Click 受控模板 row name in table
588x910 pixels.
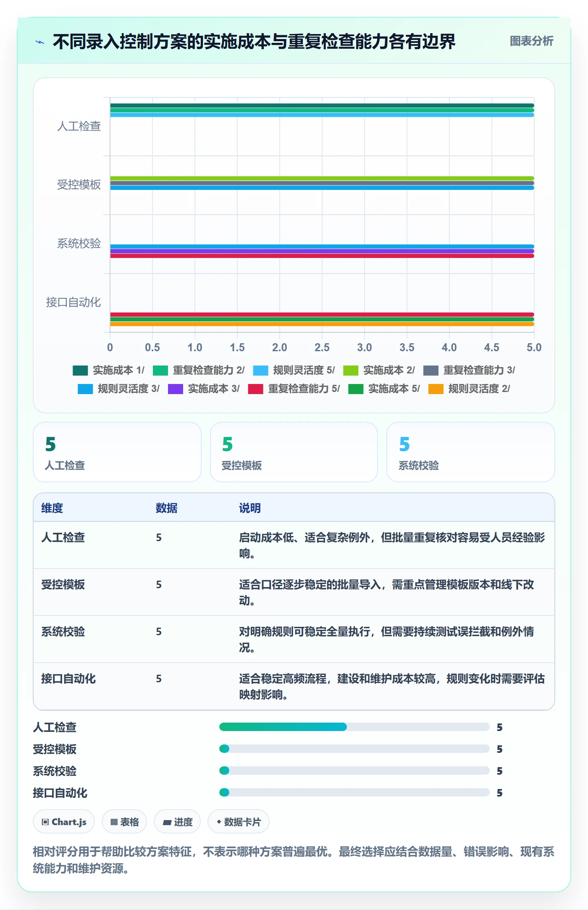pos(63,584)
